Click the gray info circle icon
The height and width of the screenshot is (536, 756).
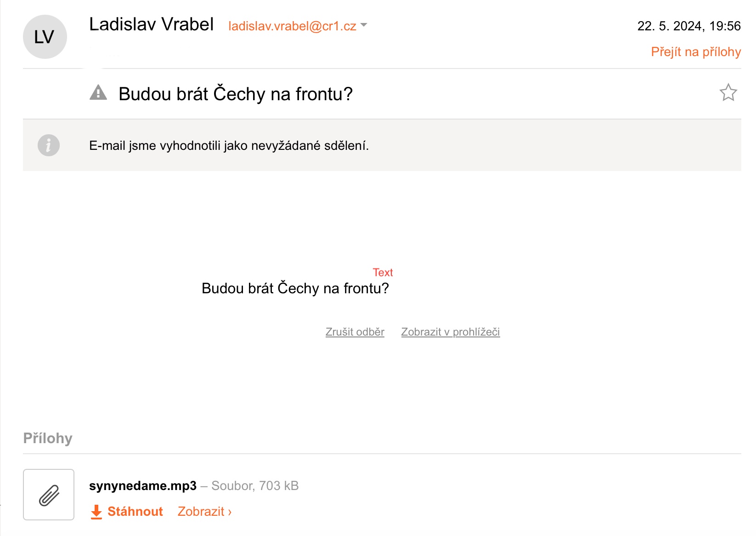click(x=49, y=145)
